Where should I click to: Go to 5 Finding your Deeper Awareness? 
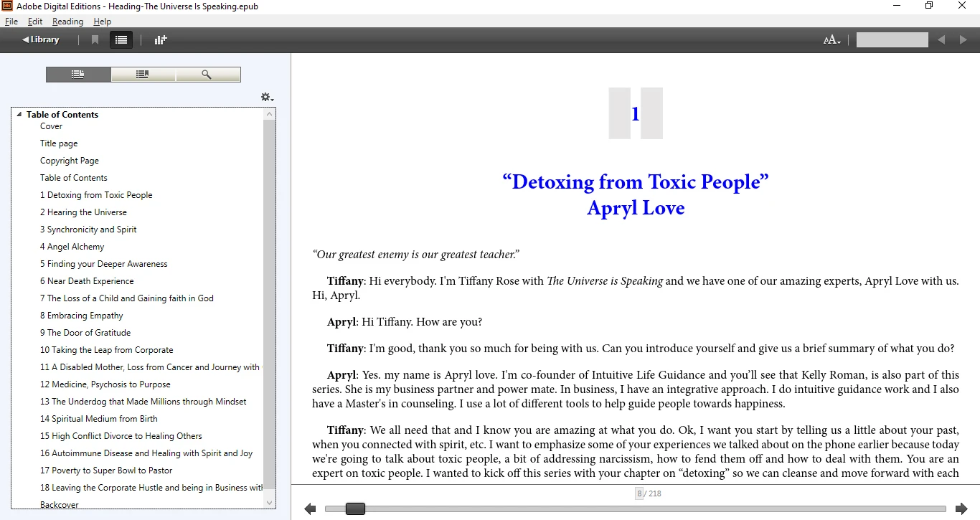[104, 264]
